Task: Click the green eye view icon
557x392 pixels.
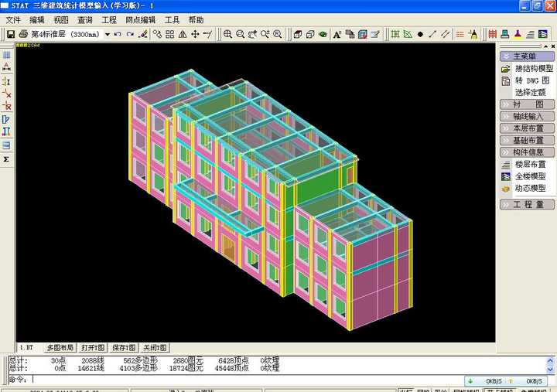Action: pos(323,34)
